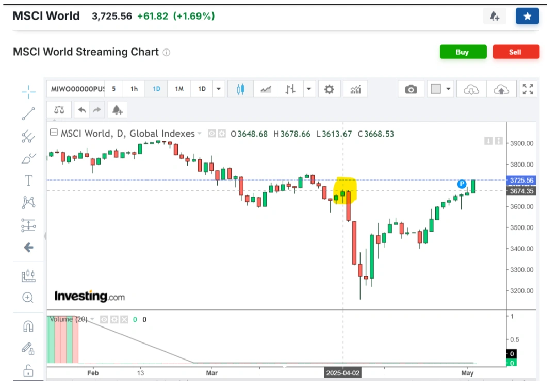Click the cloud load chart icon
557x392 pixels.
[x=471, y=89]
